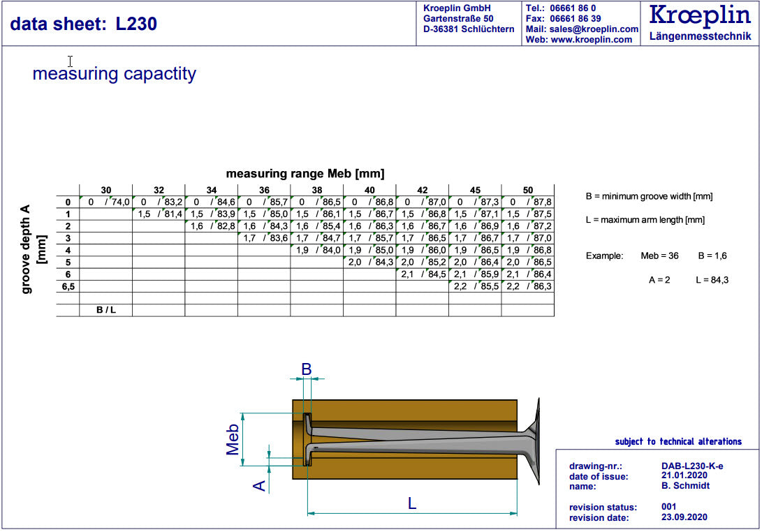
Task: Click the 'measuring range Meb [mm]' table title
Action: [305, 173]
